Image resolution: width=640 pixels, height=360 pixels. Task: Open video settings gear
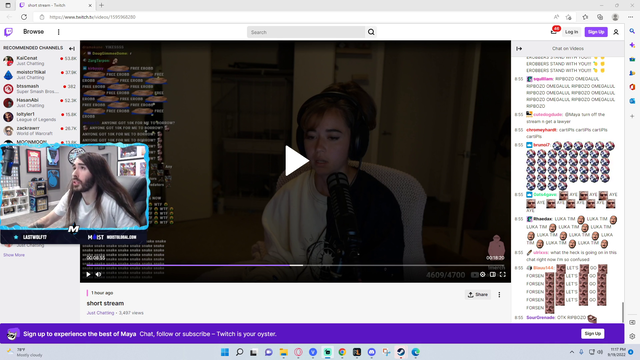tap(482, 274)
